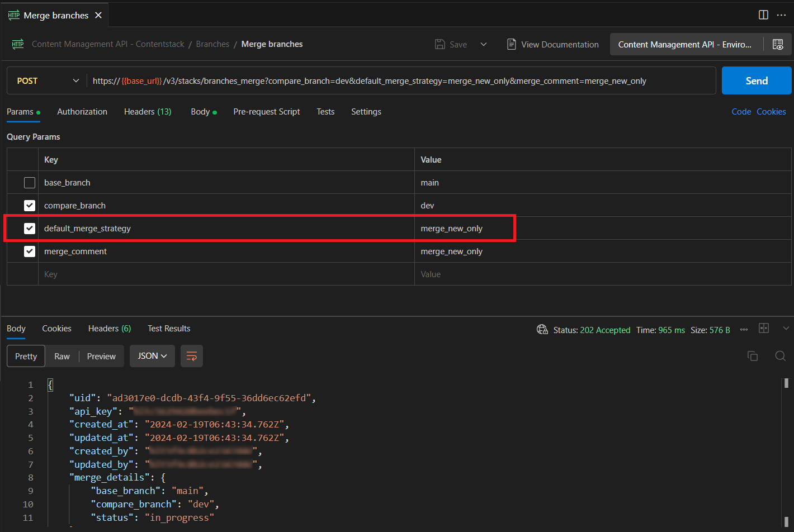Copy the response with the copy icon
Viewport: 794px width, 532px height.
[753, 356]
